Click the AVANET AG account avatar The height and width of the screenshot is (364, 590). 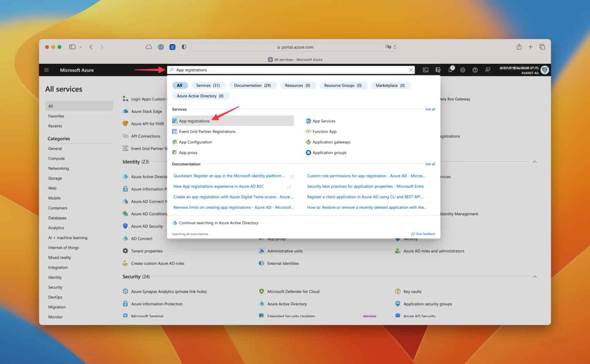pyautogui.click(x=544, y=70)
